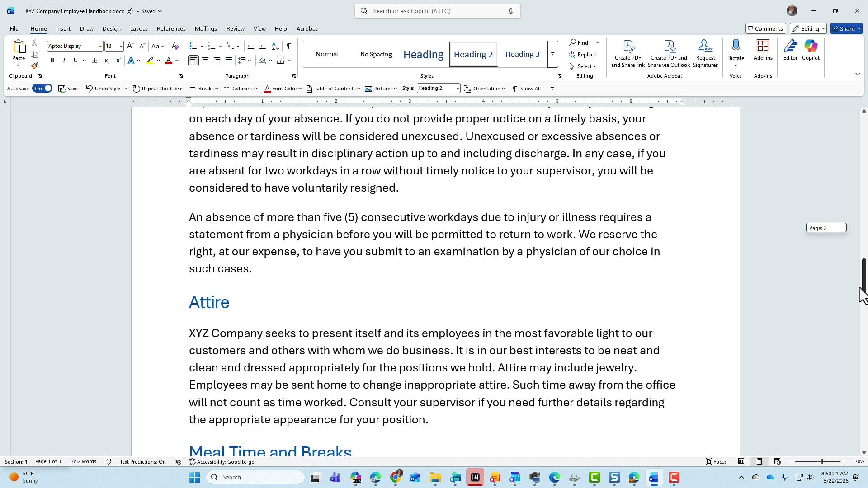868x488 pixels.
Task: Toggle the Show/Hide paragraph marks icon
Action: point(289,46)
